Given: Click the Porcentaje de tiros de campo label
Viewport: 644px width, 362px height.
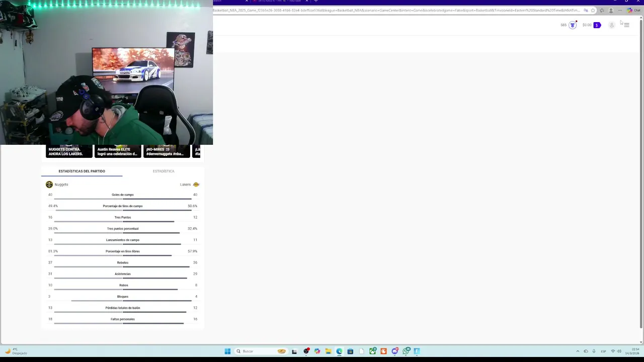Looking at the screenshot, I should (123, 206).
